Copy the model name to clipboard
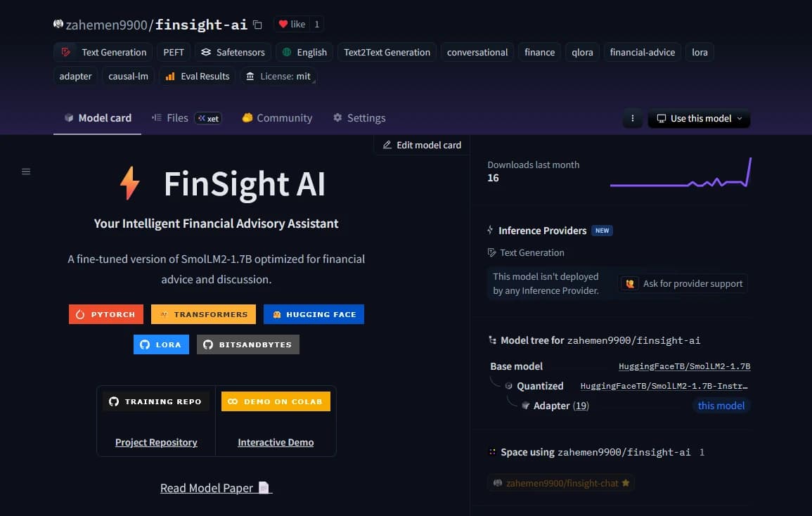Viewport: 812px width, 516px height. click(257, 23)
